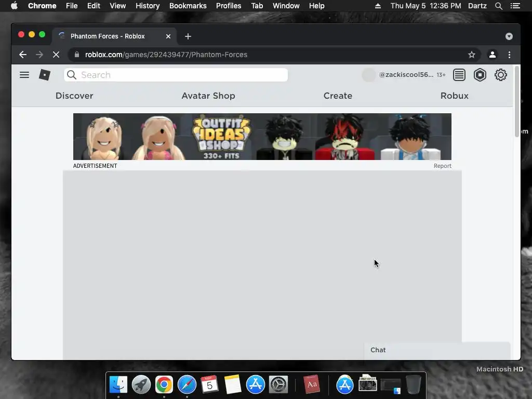
Task: Expand Chrome tab search dropdown arrow
Action: [509, 36]
